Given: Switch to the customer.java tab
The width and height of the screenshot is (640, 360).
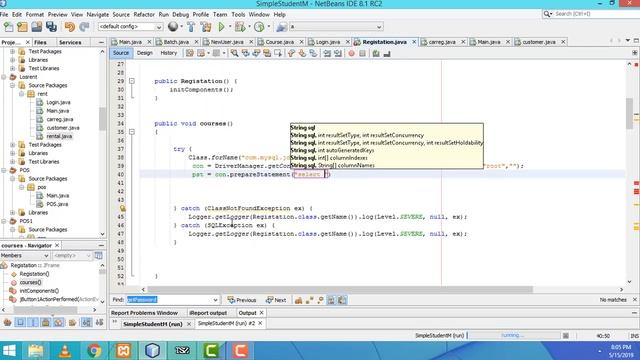Looking at the screenshot, I should click(539, 42).
